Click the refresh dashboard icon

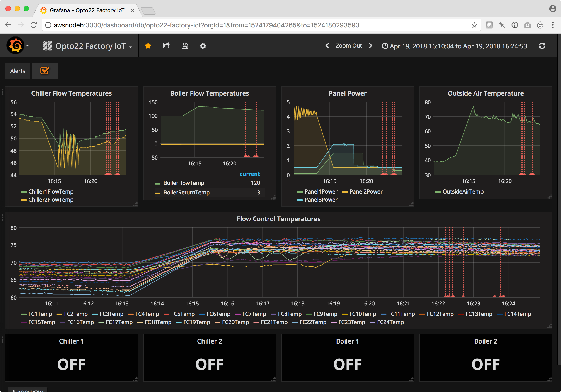click(542, 46)
